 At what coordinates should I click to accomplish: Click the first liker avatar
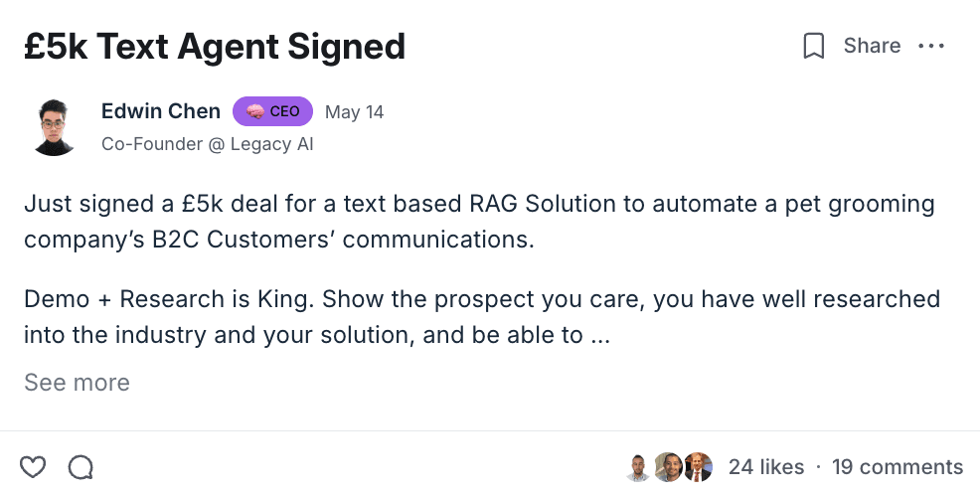pyautogui.click(x=638, y=467)
